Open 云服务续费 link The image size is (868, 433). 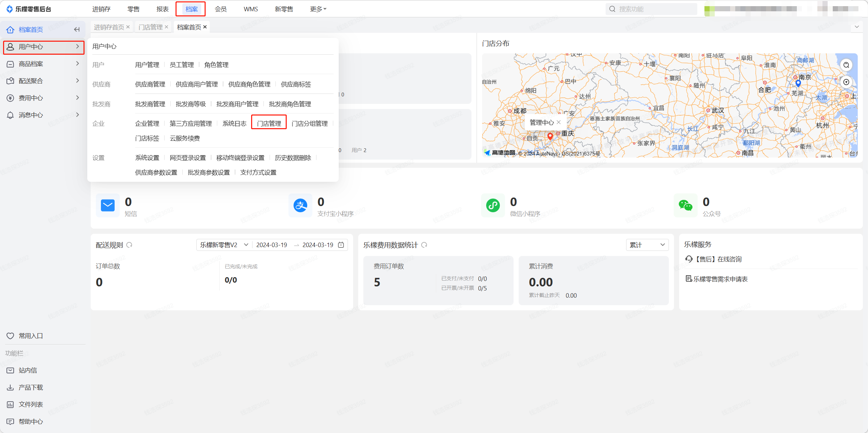185,138
